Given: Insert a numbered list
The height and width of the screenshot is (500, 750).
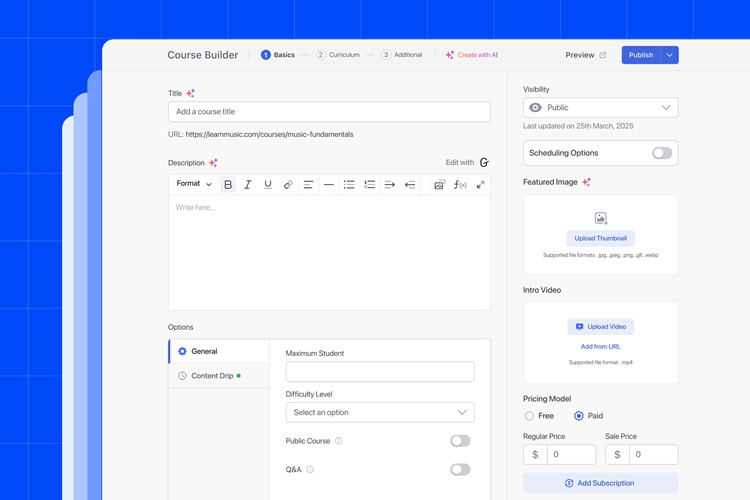Looking at the screenshot, I should coord(369,185).
